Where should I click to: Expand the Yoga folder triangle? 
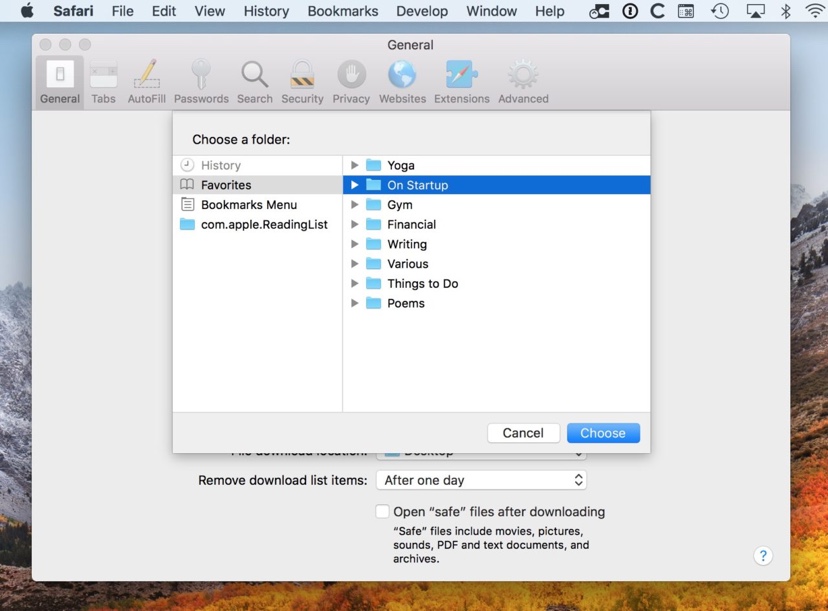tap(355, 165)
